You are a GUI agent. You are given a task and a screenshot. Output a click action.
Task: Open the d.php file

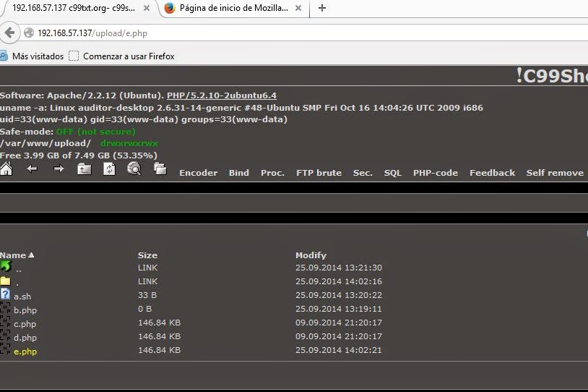click(25, 338)
